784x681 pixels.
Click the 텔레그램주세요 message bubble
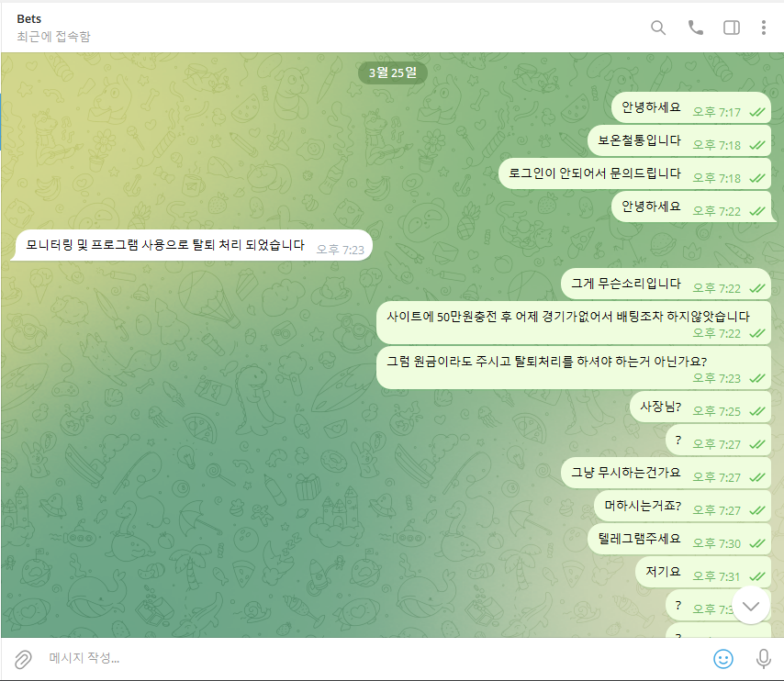(638, 538)
